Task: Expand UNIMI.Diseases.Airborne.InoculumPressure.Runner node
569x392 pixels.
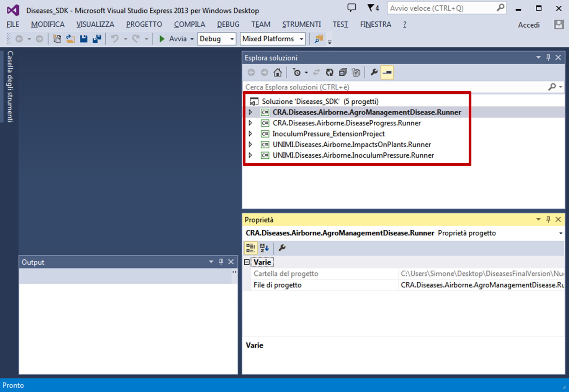Action: click(x=250, y=155)
